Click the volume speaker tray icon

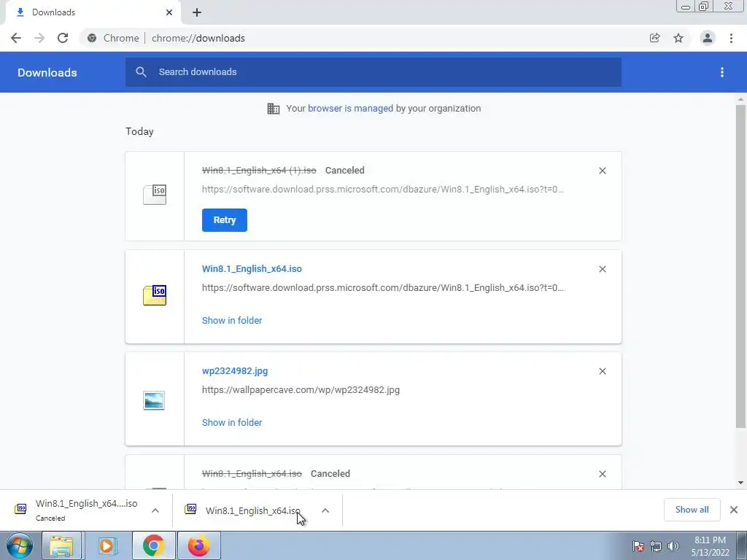pyautogui.click(x=673, y=546)
